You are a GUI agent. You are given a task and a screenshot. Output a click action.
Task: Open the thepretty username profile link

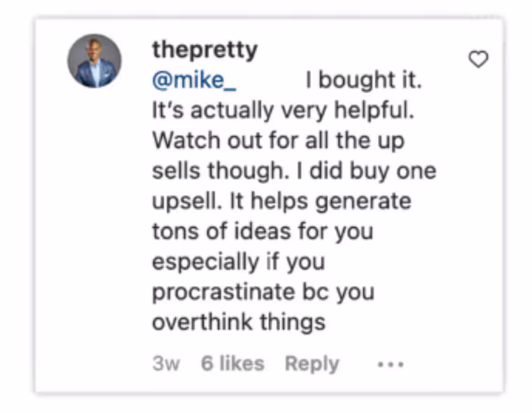pos(204,51)
